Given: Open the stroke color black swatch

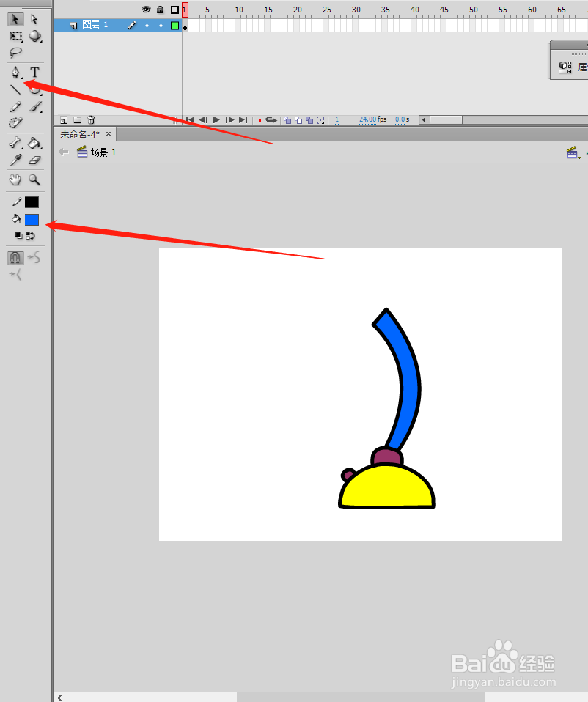Looking at the screenshot, I should pos(32,202).
